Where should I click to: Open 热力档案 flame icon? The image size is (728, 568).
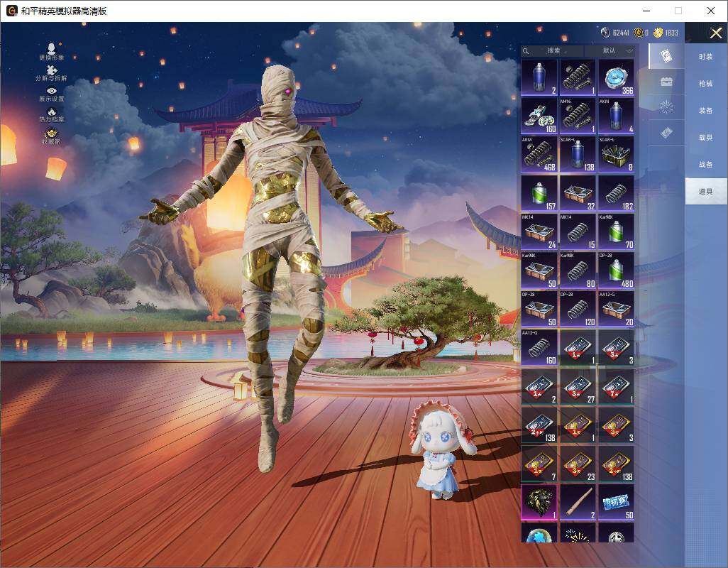pos(52,115)
